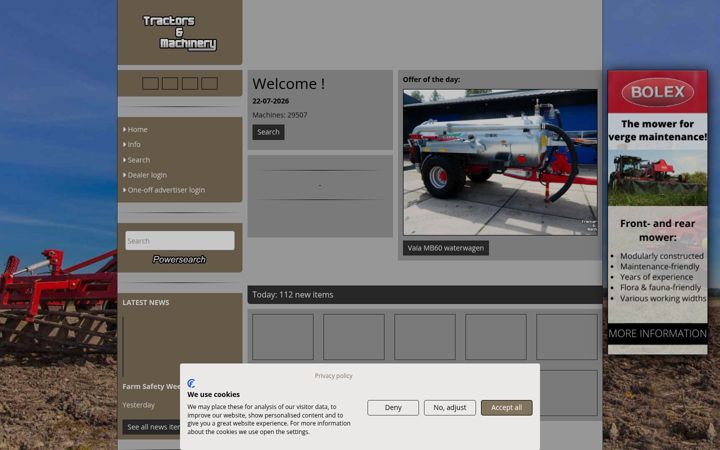Accept all cookies
This screenshot has height=450, width=720.
[x=506, y=408]
